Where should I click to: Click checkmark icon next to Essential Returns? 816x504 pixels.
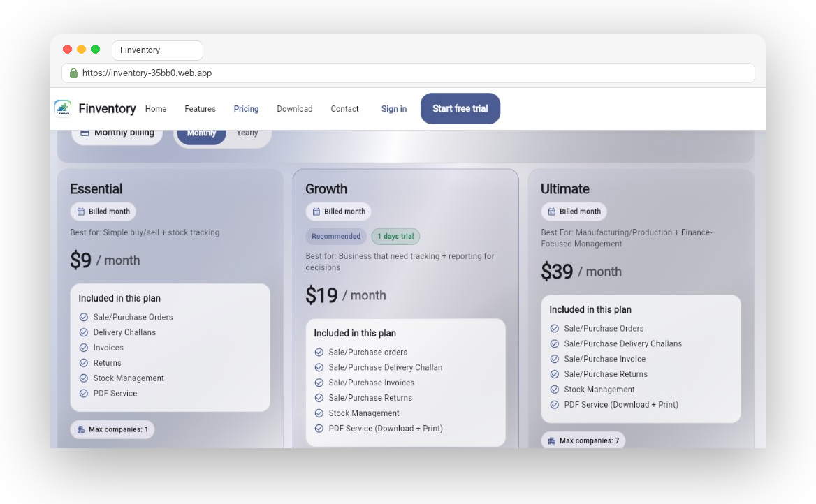(83, 363)
